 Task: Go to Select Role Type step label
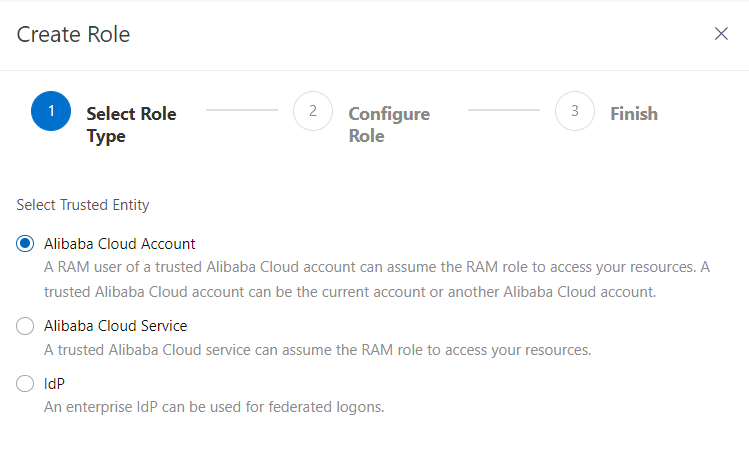(x=131, y=125)
